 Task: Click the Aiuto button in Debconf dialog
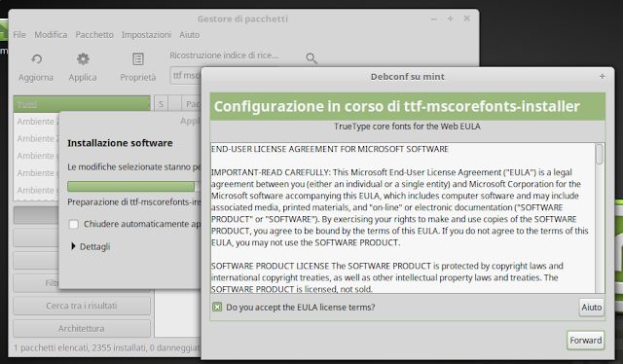point(591,308)
